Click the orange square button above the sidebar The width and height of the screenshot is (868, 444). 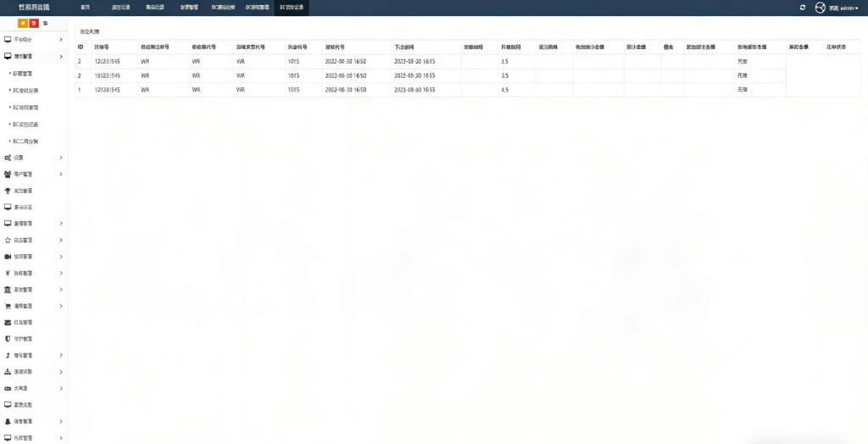22,23
